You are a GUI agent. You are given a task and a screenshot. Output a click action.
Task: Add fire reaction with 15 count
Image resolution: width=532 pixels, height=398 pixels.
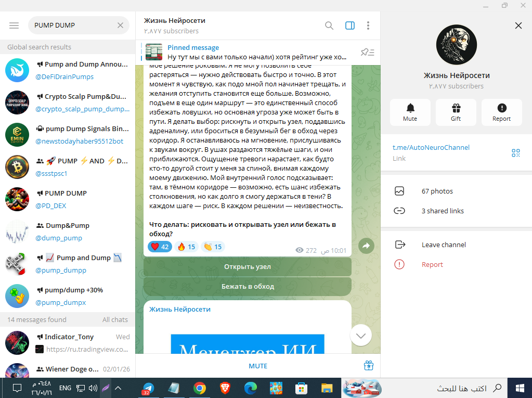tap(187, 247)
